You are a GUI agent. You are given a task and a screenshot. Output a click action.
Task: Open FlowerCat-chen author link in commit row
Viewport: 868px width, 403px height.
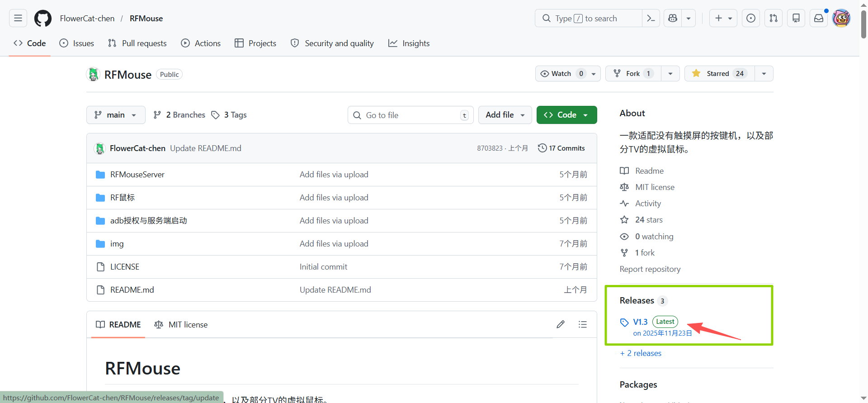click(x=137, y=148)
